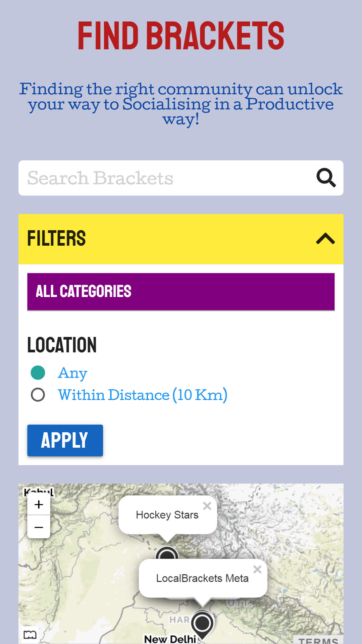Zoom in on the map
The width and height of the screenshot is (362, 644).
click(39, 504)
